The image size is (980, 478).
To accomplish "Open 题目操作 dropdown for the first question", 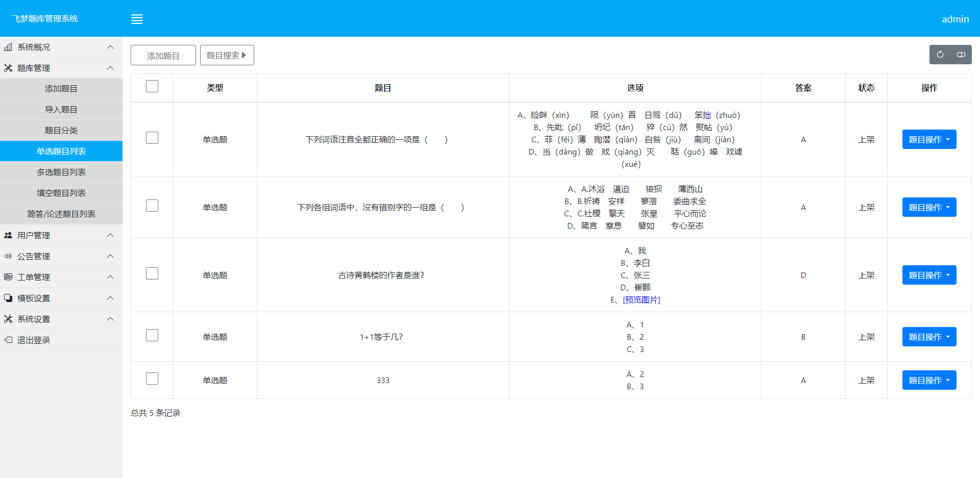I will coord(929,139).
